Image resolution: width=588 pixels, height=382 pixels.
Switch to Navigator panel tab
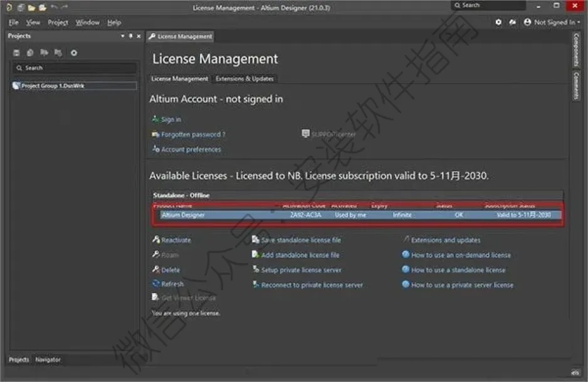[48, 359]
